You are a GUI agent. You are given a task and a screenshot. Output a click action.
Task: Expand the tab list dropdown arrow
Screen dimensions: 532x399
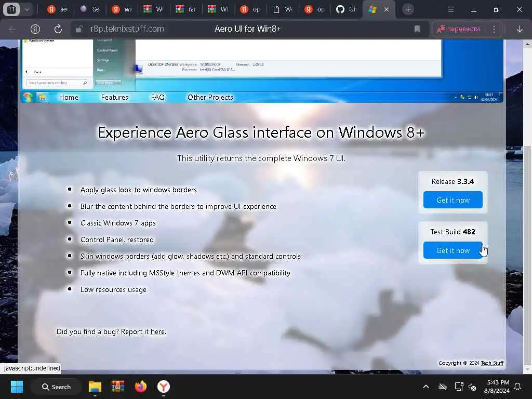27,9
